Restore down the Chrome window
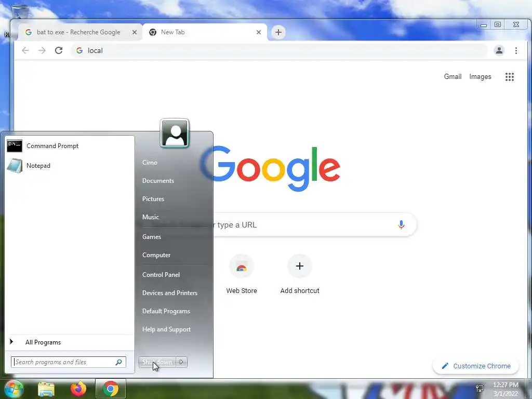The image size is (532, 399). pos(498,25)
